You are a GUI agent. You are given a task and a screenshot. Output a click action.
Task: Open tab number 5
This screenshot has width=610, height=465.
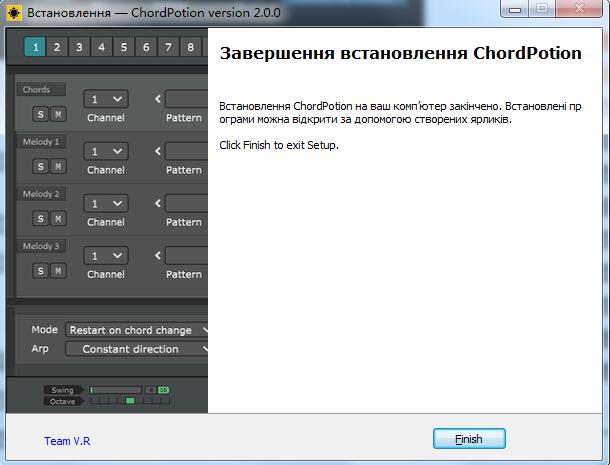(124, 47)
